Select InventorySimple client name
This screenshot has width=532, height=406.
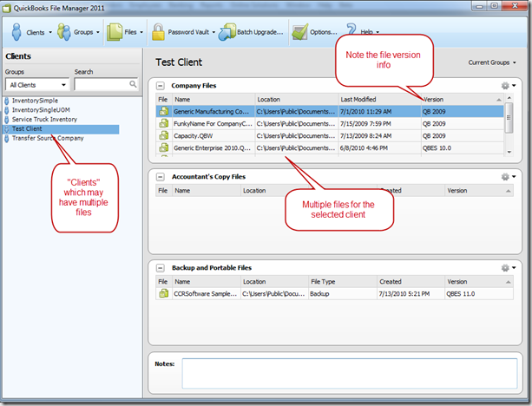coord(35,101)
